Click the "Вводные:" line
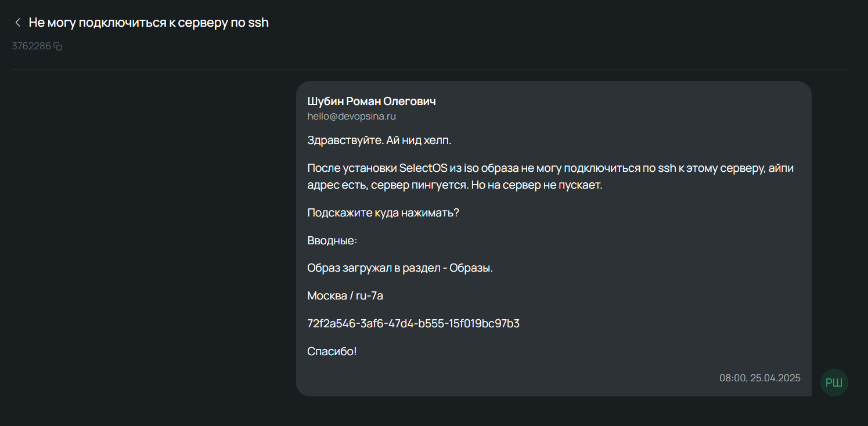Screen dimensions: 868x426 [332, 240]
